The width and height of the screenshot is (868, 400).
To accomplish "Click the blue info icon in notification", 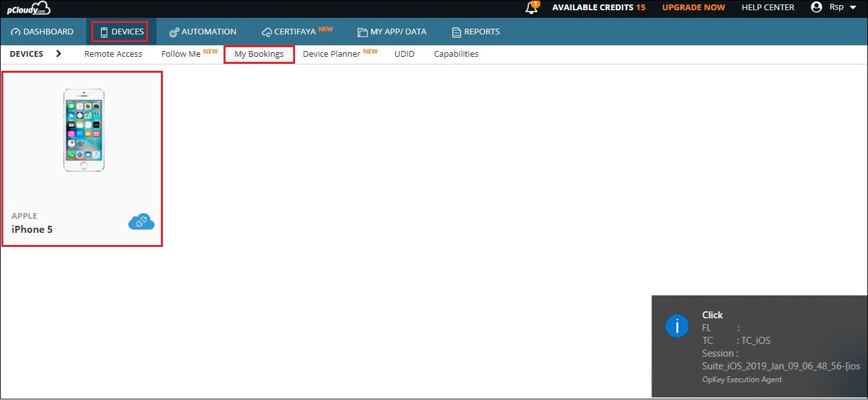I will click(x=676, y=327).
